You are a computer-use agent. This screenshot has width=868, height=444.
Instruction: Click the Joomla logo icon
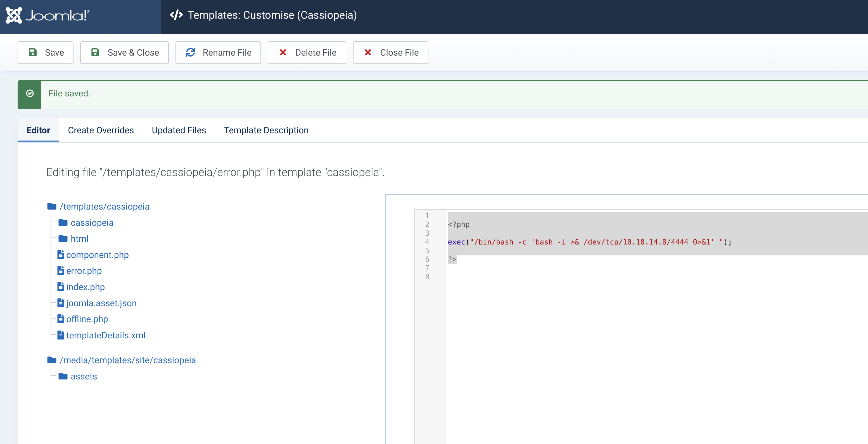14,15
